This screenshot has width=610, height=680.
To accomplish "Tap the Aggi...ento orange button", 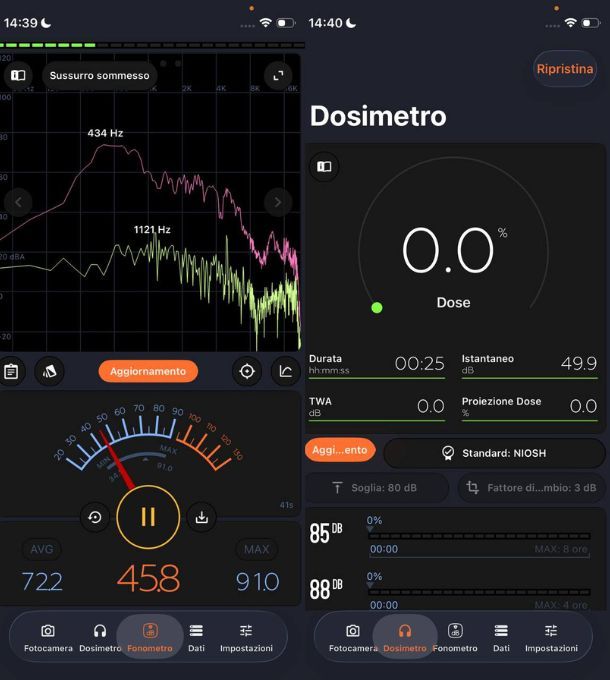I will click(340, 450).
